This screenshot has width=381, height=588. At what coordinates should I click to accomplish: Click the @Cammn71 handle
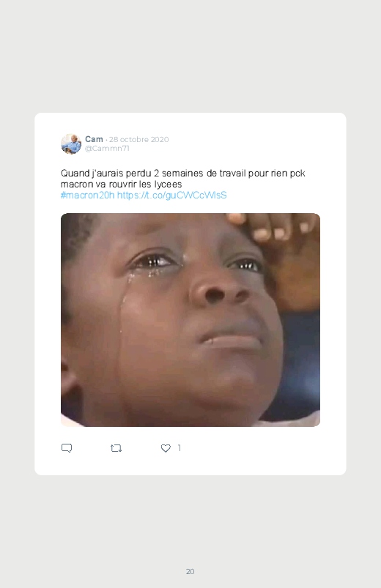tap(107, 149)
